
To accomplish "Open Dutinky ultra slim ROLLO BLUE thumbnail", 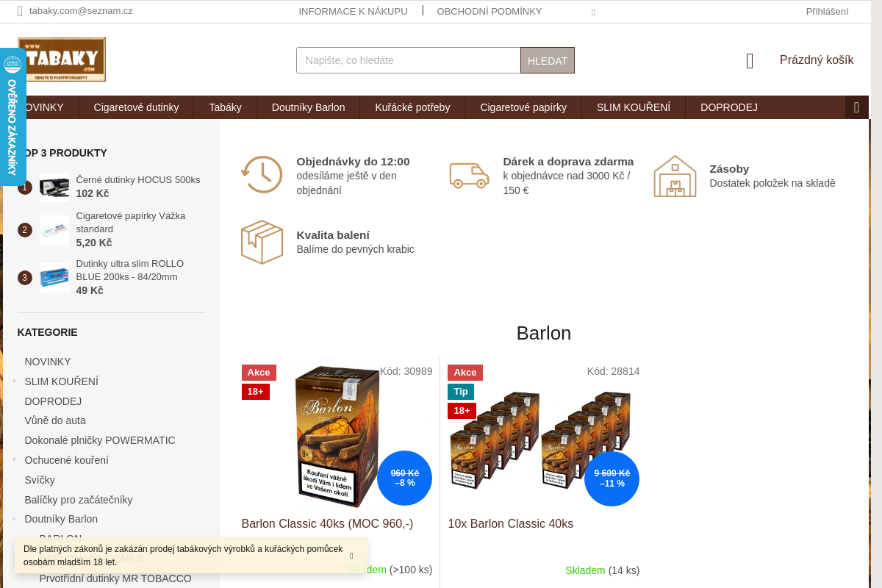I will [x=54, y=278].
